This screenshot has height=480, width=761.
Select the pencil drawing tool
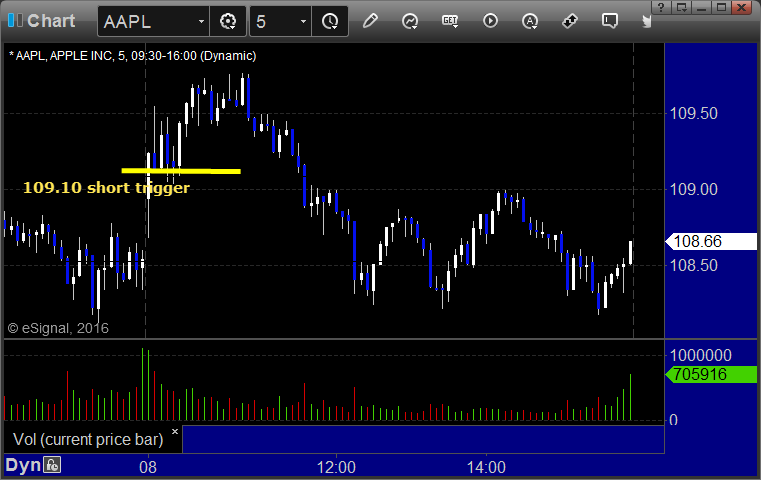click(370, 21)
